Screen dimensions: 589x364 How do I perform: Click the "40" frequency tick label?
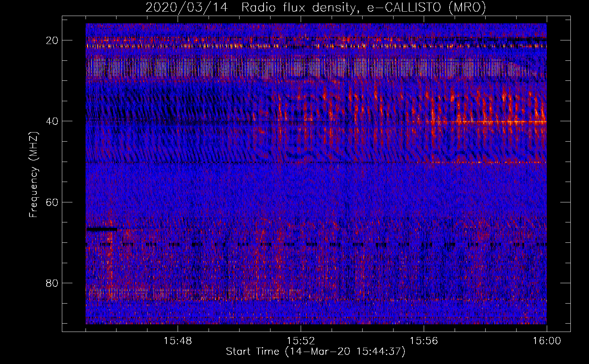click(52, 121)
